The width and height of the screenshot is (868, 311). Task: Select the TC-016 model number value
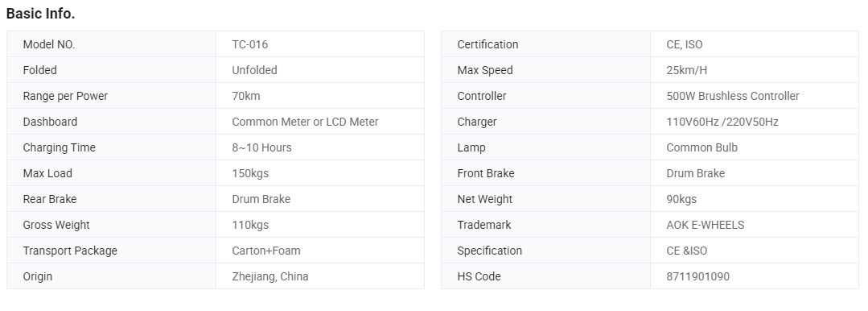249,44
